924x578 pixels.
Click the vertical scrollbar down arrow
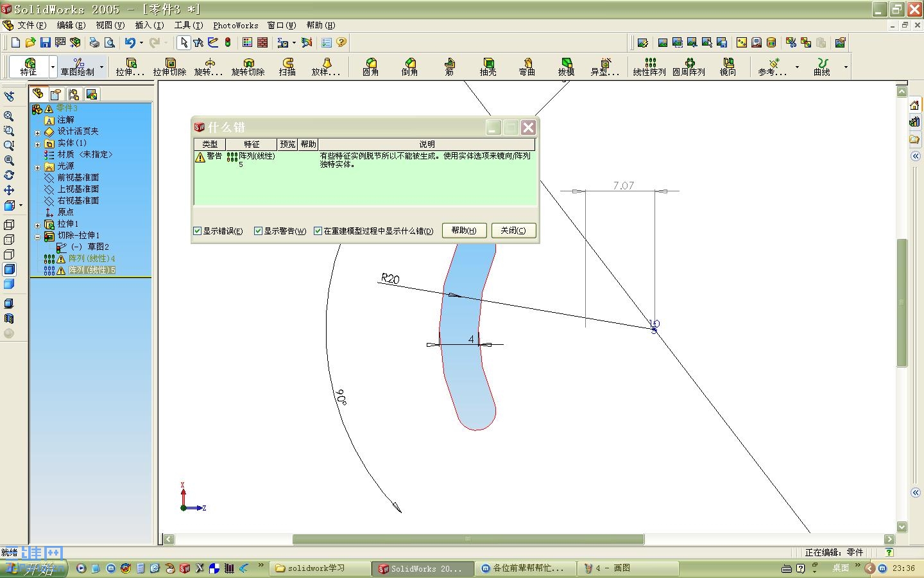[x=902, y=527]
